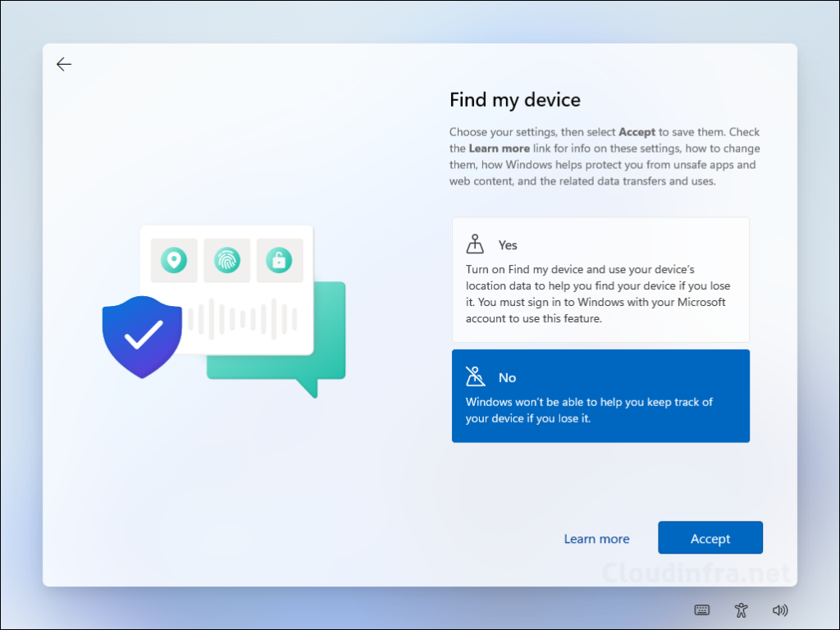Open the Accessibility options icon
This screenshot has width=840, height=630.
[742, 609]
